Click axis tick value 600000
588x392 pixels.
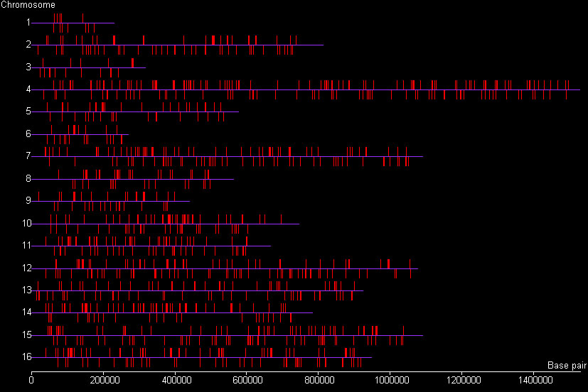(248, 381)
